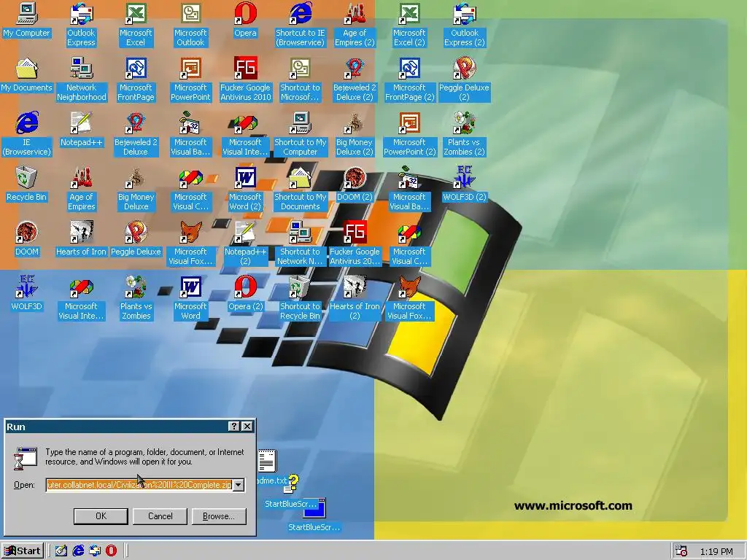747x560 pixels.
Task: Select the IE (Browservice) desktop icon
Action: coord(26,134)
